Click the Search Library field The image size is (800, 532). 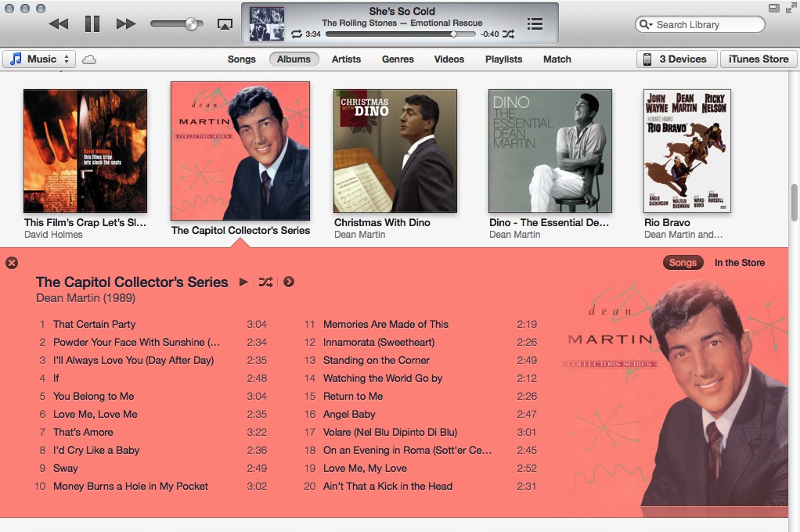click(x=700, y=24)
